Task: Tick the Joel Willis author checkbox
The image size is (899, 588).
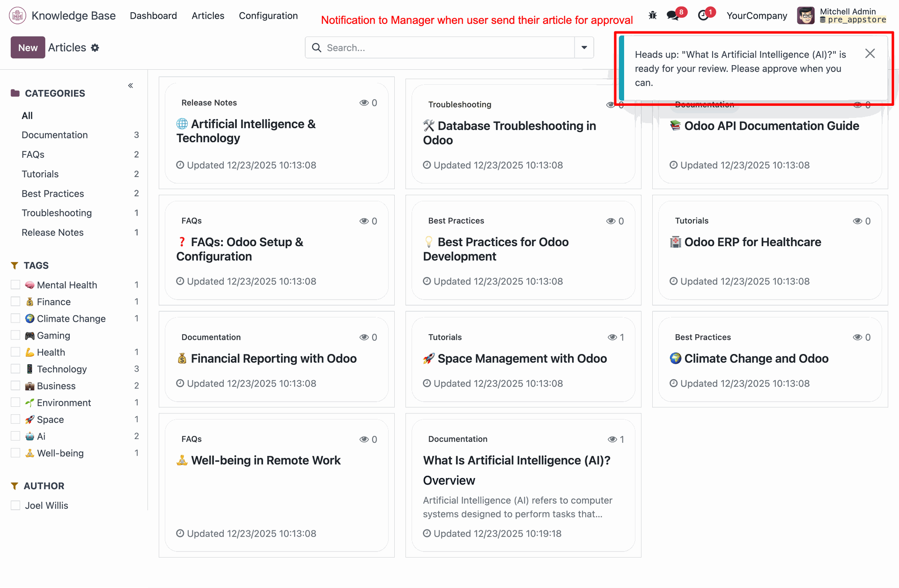Action: tap(15, 505)
